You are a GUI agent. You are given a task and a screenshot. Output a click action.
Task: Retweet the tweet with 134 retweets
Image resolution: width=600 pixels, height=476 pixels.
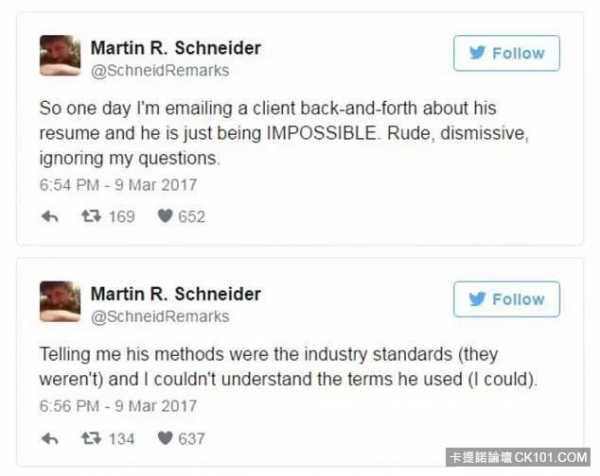(x=91, y=438)
